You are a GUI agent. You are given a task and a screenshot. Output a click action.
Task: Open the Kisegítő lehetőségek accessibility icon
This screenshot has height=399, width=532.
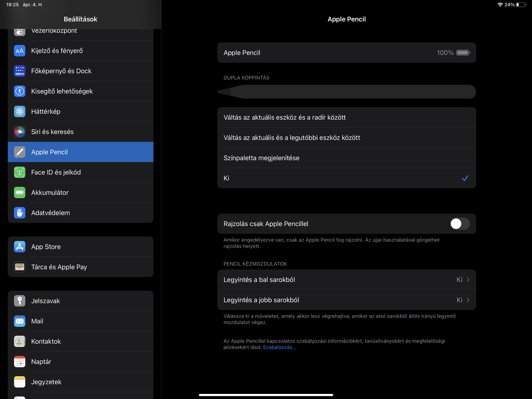click(20, 91)
